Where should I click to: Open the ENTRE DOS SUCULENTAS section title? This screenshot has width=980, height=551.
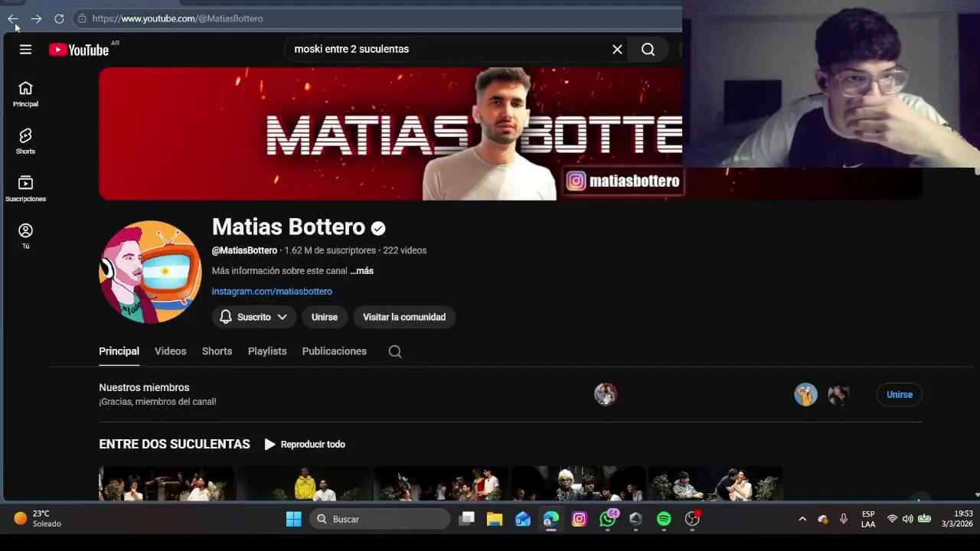(175, 444)
